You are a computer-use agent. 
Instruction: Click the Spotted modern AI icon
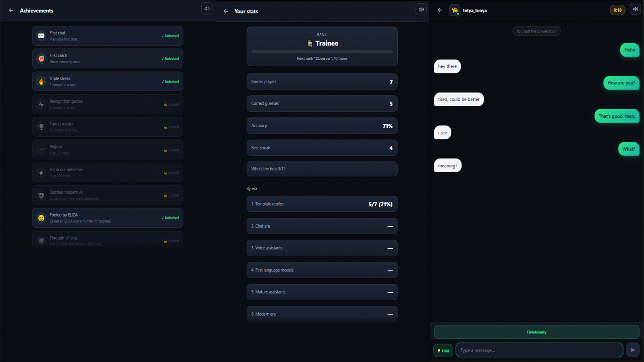(x=41, y=195)
